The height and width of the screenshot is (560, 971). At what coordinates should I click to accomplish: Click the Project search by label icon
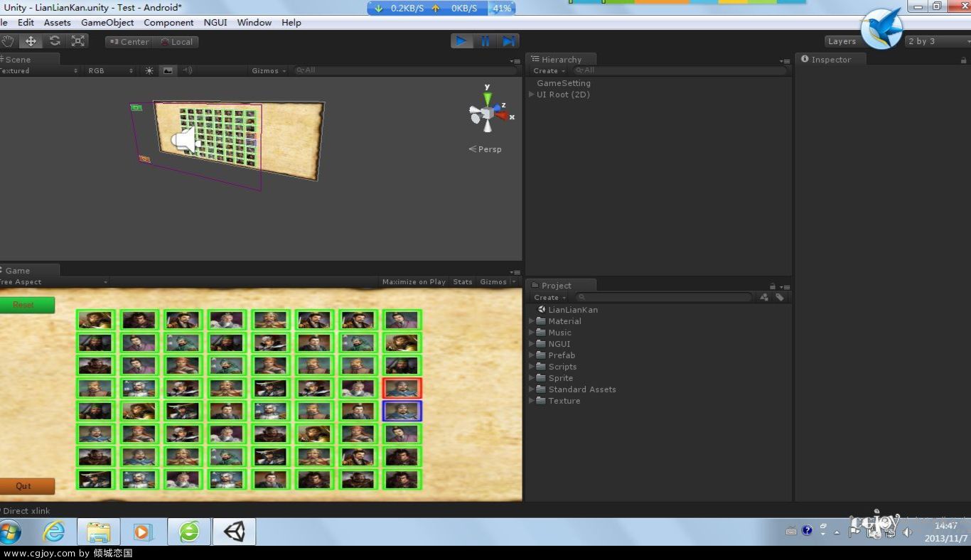tap(780, 297)
